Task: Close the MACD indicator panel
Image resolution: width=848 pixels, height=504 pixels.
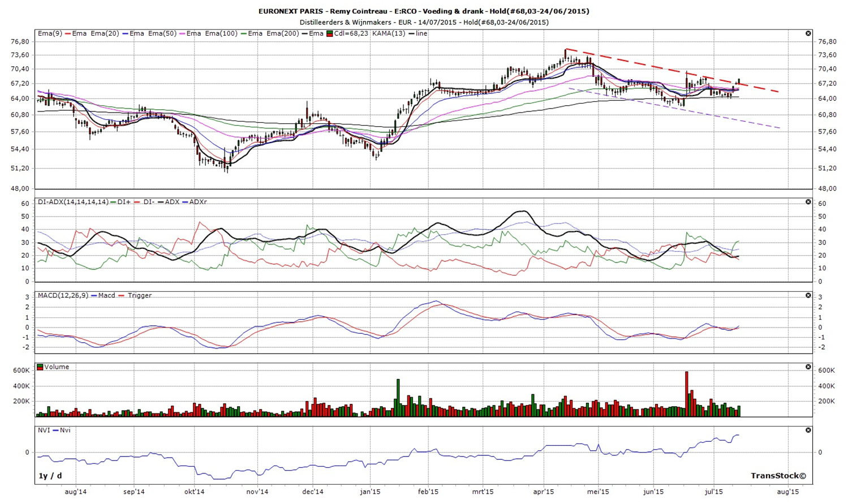Action: pos(808,296)
